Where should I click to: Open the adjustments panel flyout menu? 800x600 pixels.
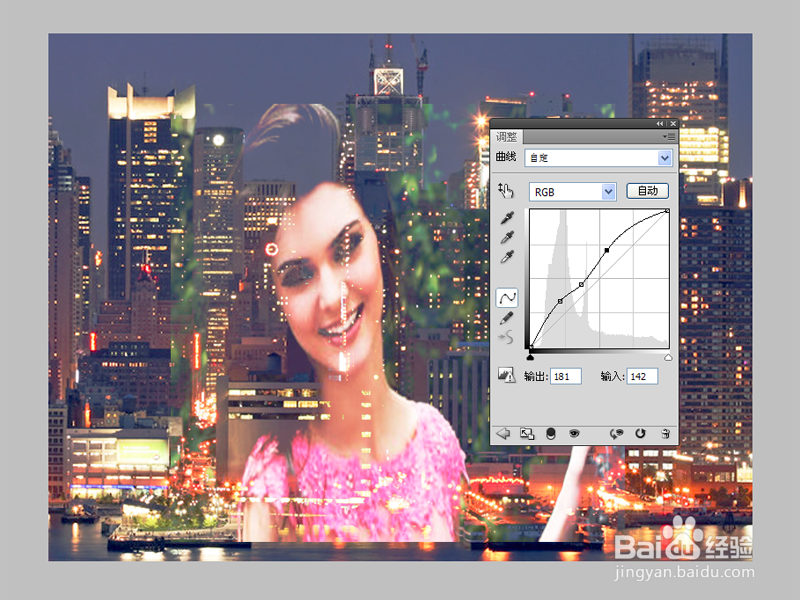tap(669, 137)
